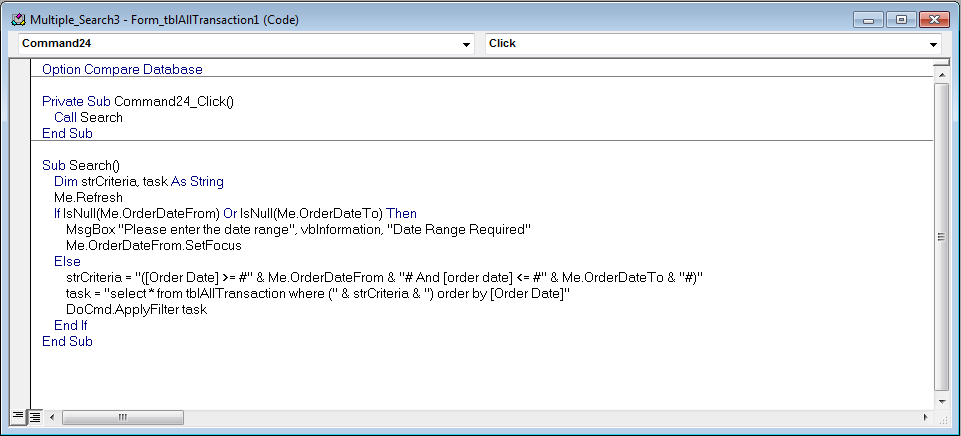
Task: Maximize the code window
Action: pyautogui.click(x=901, y=20)
